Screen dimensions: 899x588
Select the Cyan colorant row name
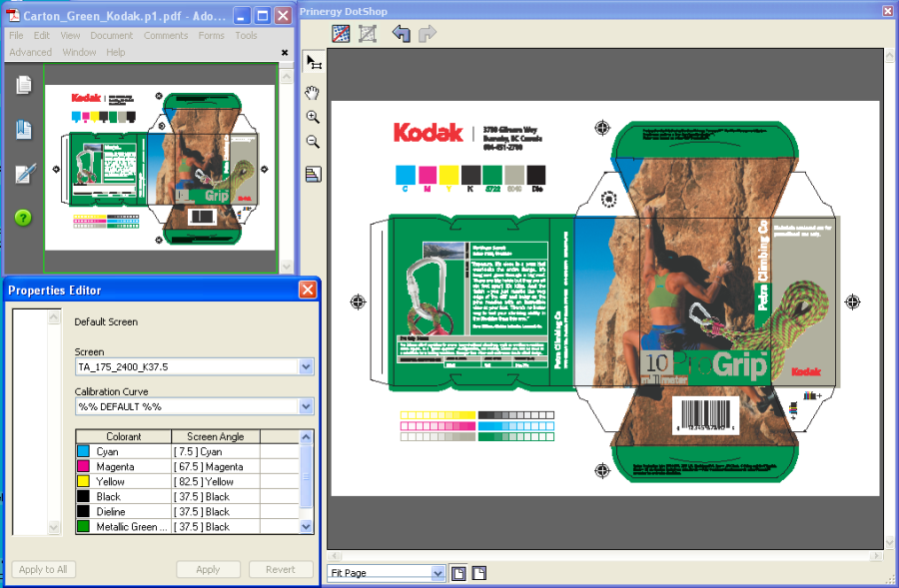[x=107, y=451]
